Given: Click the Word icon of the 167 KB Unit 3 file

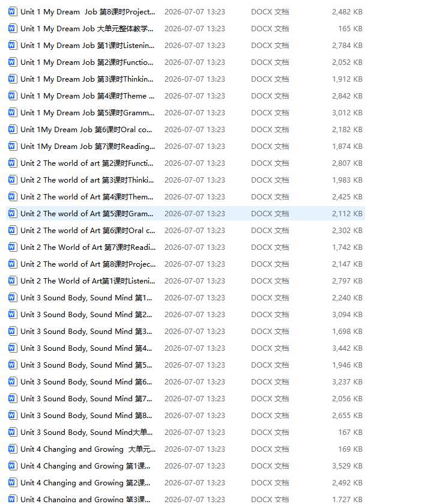Looking at the screenshot, I should tap(12, 432).
